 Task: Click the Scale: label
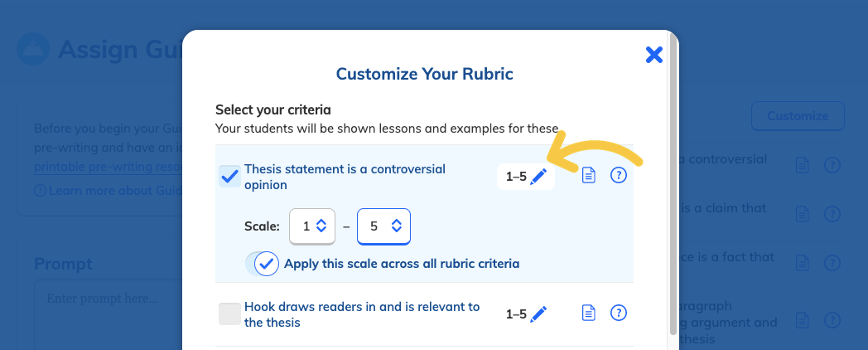pos(262,226)
